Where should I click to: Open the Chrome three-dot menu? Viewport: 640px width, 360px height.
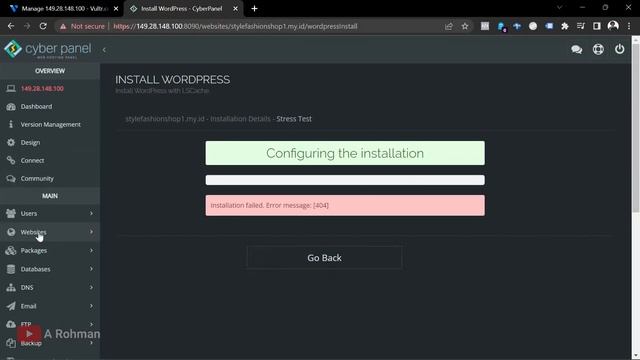[x=629, y=26]
